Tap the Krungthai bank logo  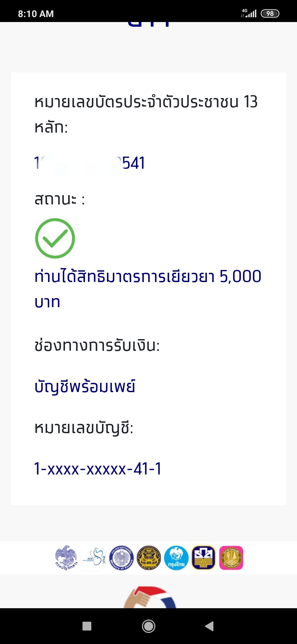pyautogui.click(x=176, y=558)
